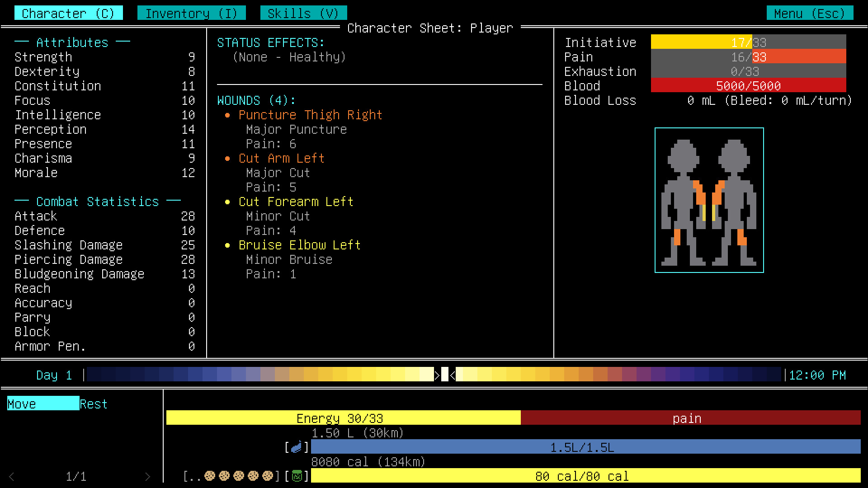Select the Cut Arm Left wound
Screen dimensions: 868x488
281,158
